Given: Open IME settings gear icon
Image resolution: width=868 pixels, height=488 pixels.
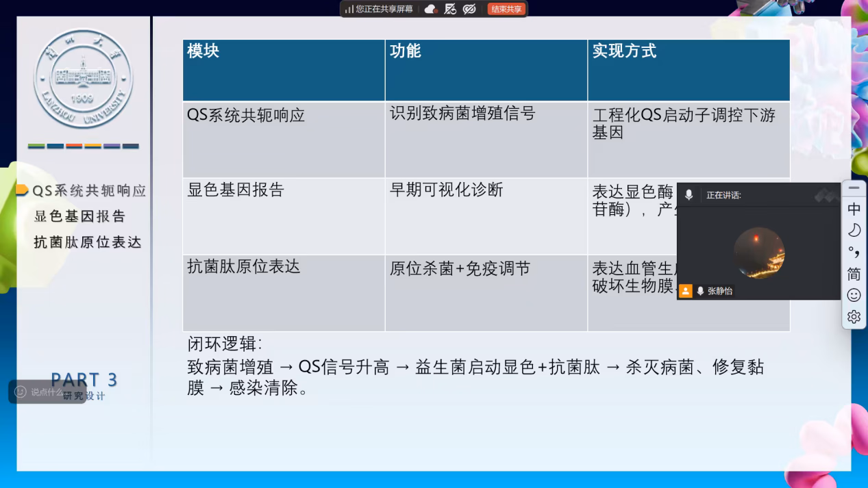Looking at the screenshot, I should click(854, 316).
